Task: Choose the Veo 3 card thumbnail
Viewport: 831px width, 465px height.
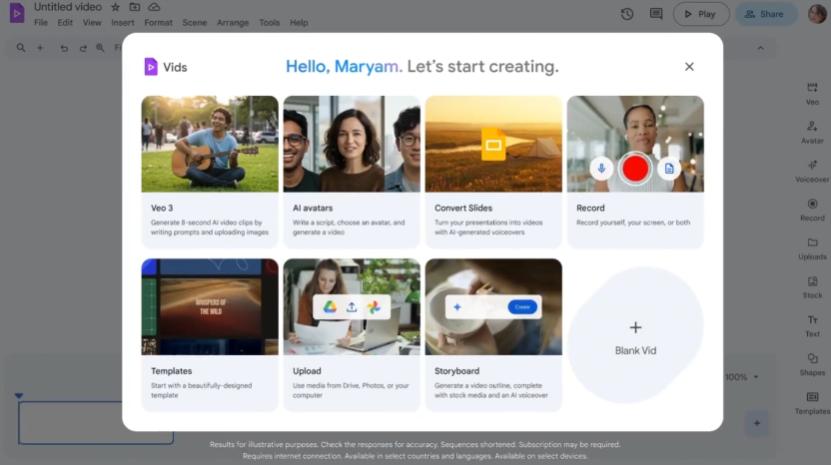Action: [210, 144]
